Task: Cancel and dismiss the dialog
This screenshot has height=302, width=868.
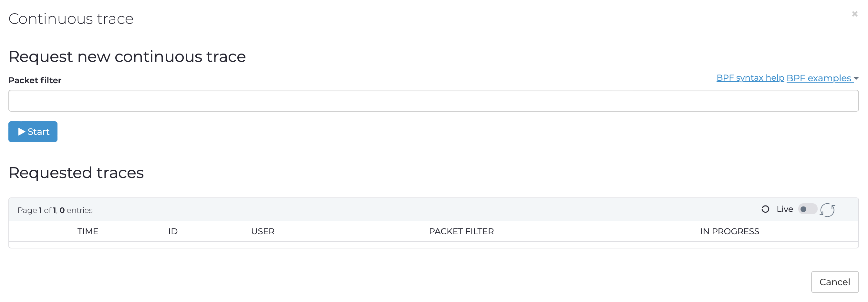Action: point(835,282)
